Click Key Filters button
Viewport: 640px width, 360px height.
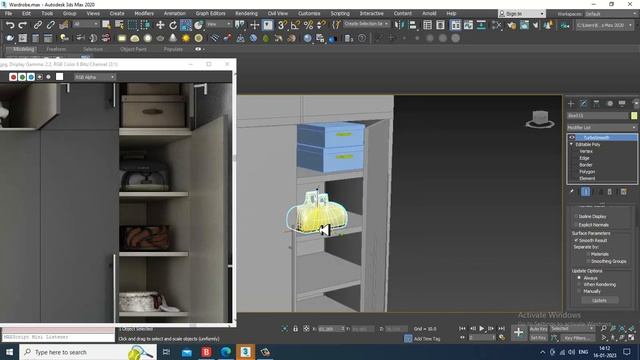[577, 338]
